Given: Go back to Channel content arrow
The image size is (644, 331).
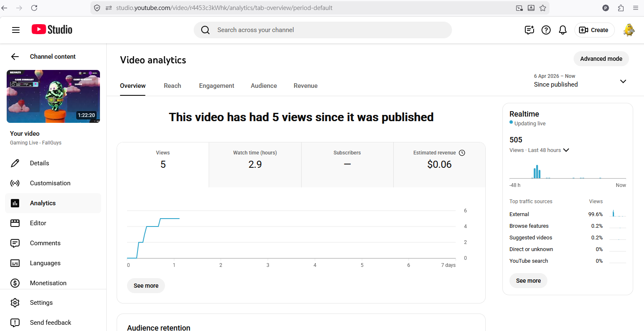Looking at the screenshot, I should [x=15, y=57].
